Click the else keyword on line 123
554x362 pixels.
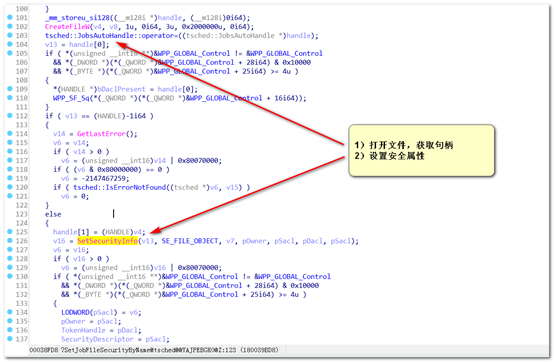pyautogui.click(x=53, y=214)
